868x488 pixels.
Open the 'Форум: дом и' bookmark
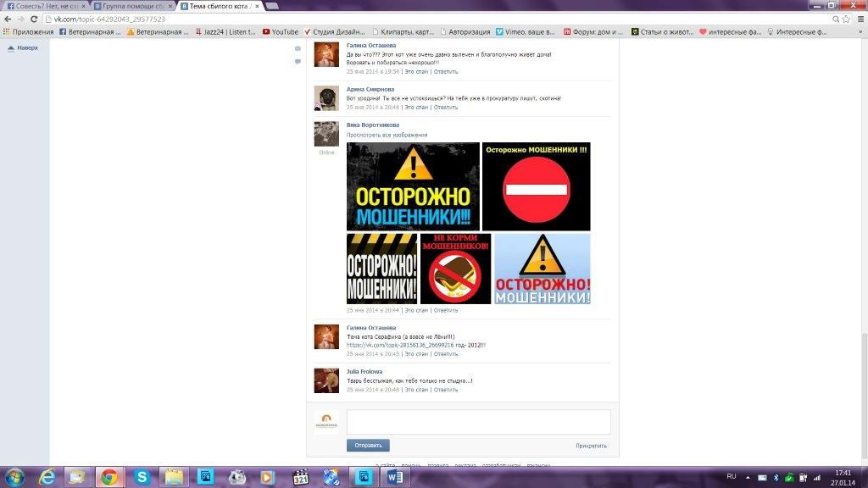(x=593, y=32)
